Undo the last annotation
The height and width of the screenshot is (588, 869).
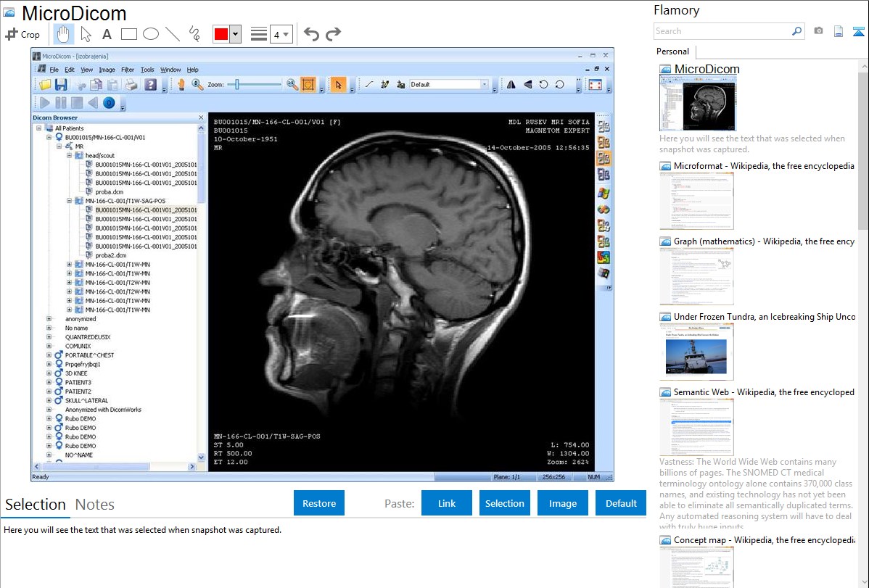coord(311,34)
